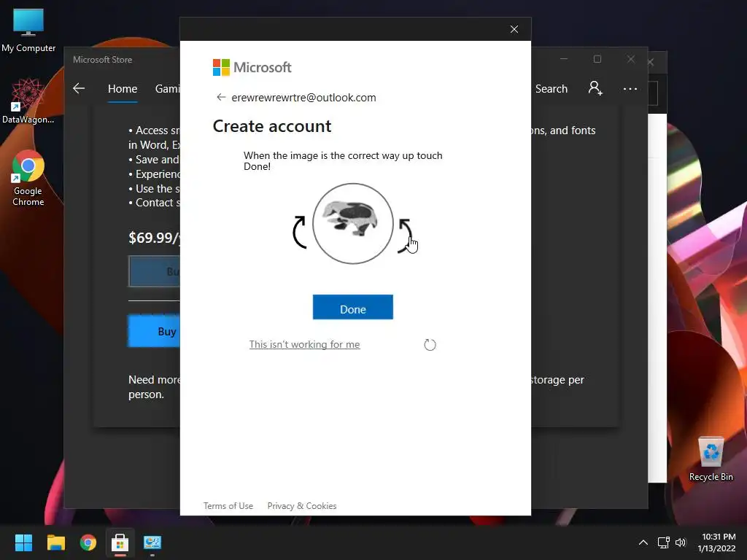
Task: Maximize the Microsoft Store window
Action: (x=597, y=59)
